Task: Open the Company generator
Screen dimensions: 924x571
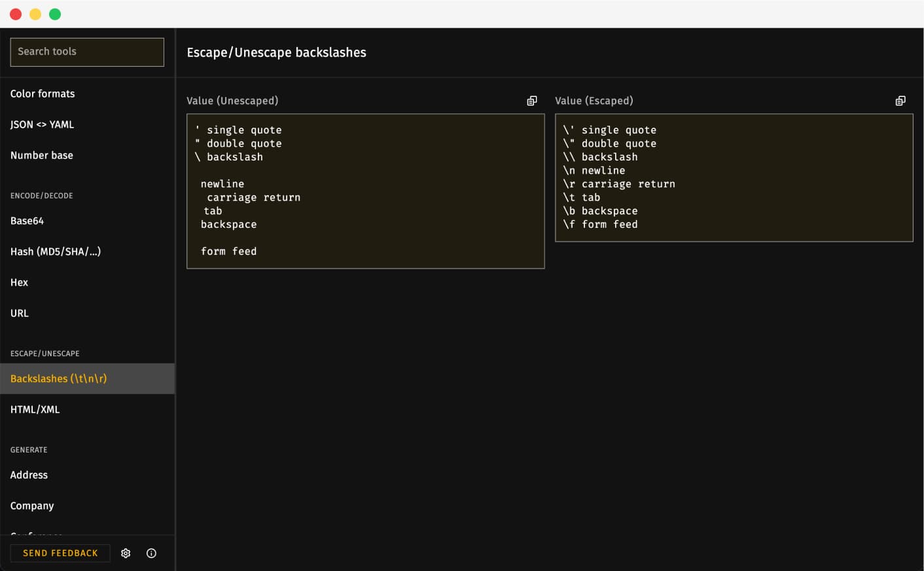Action: tap(87, 506)
